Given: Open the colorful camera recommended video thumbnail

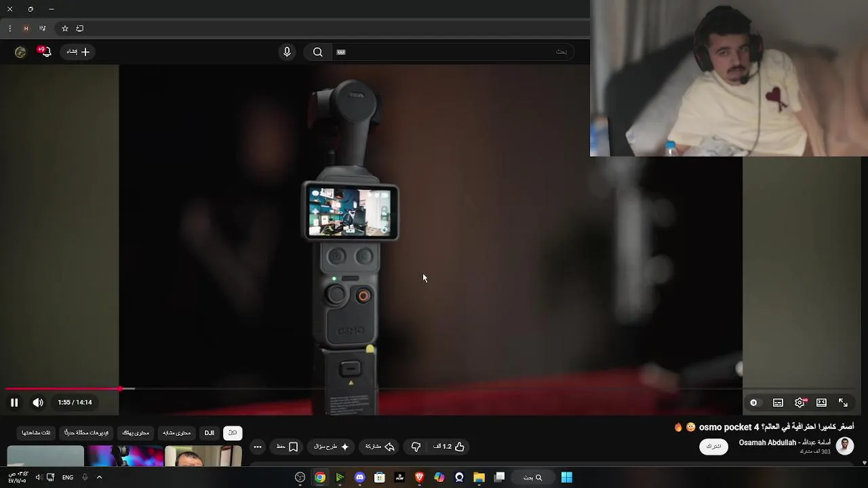Looking at the screenshot, I should click(x=124, y=456).
